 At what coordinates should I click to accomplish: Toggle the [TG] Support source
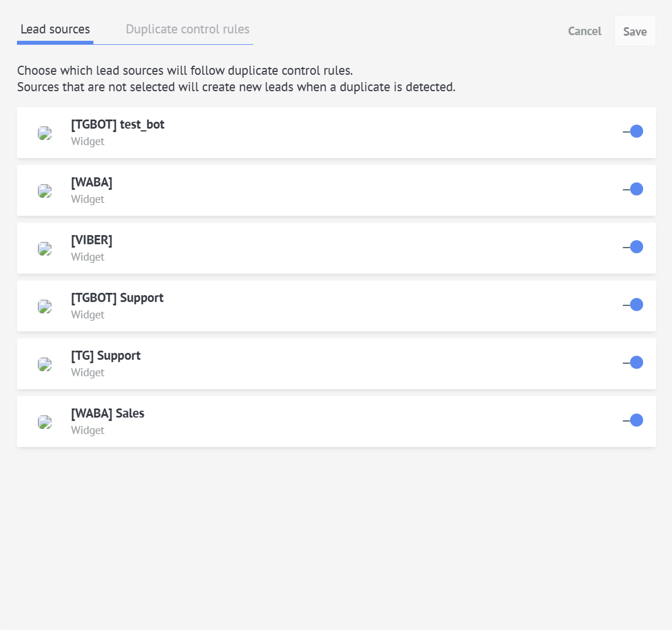pyautogui.click(x=633, y=363)
